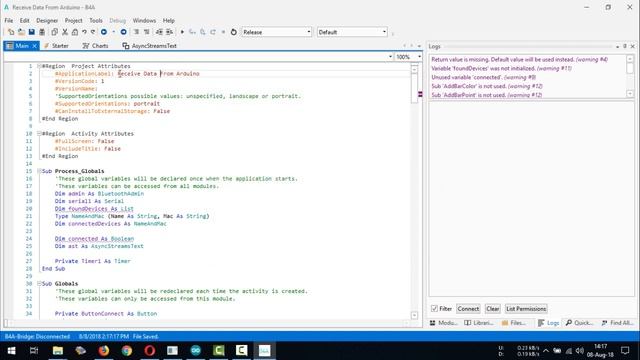Open the Quick Search panel tab
The image size is (640, 360).
[579, 323]
